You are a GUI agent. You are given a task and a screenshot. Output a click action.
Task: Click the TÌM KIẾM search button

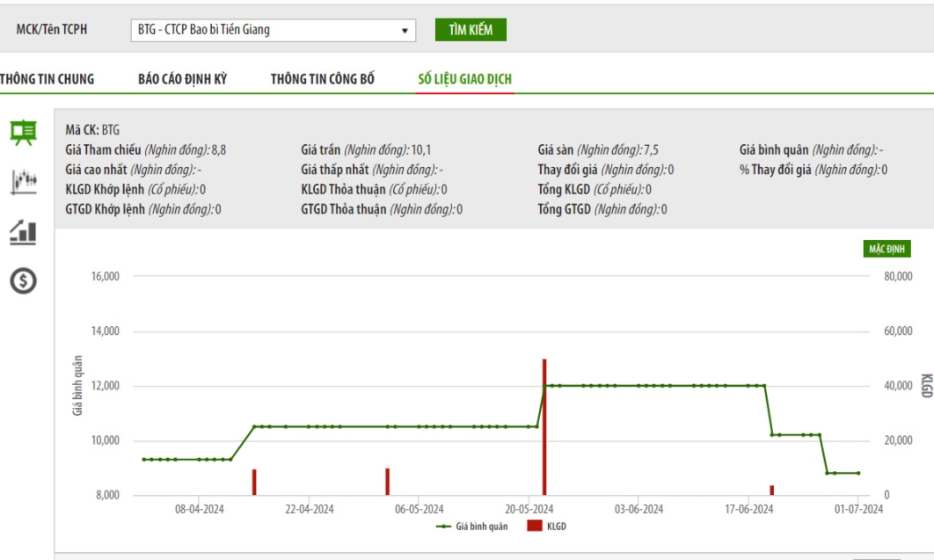click(471, 29)
